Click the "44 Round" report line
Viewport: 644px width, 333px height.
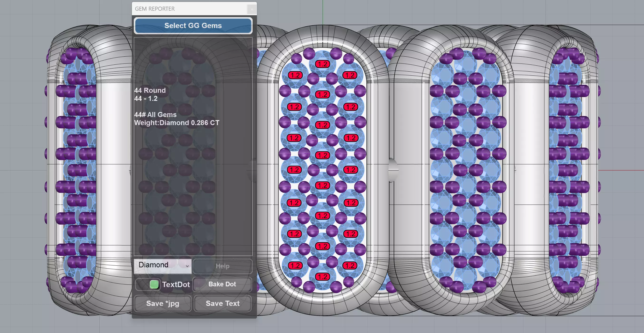[x=150, y=90]
